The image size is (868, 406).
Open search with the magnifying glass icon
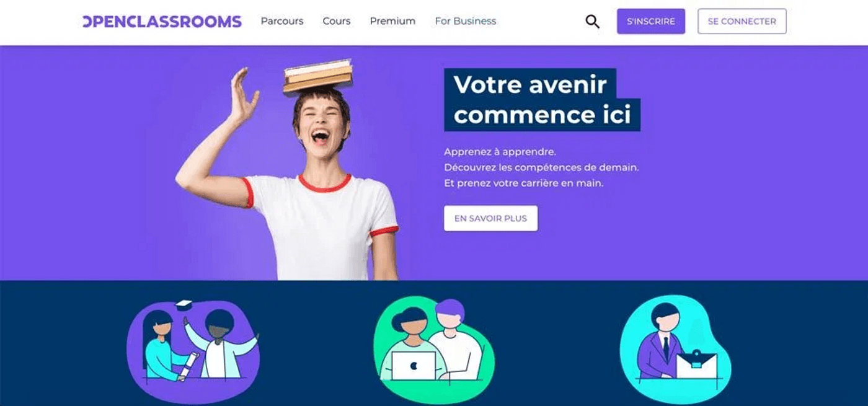click(x=592, y=22)
